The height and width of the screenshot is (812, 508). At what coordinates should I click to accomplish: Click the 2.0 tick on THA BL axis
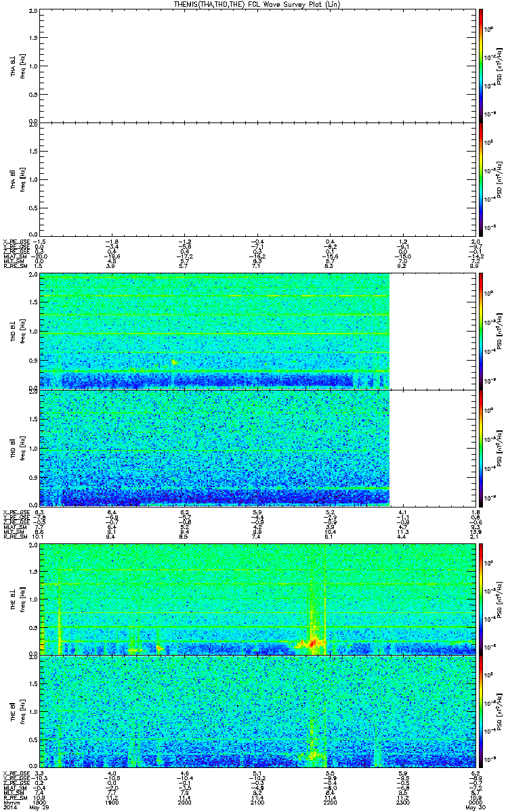click(x=33, y=11)
